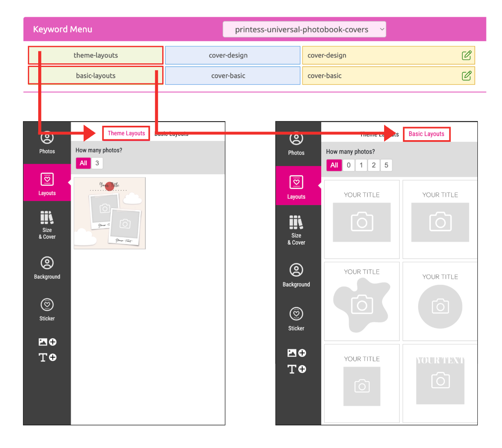The image size is (502, 448).
Task: Switch to Basic Layouts tab in right panel
Action: point(426,134)
